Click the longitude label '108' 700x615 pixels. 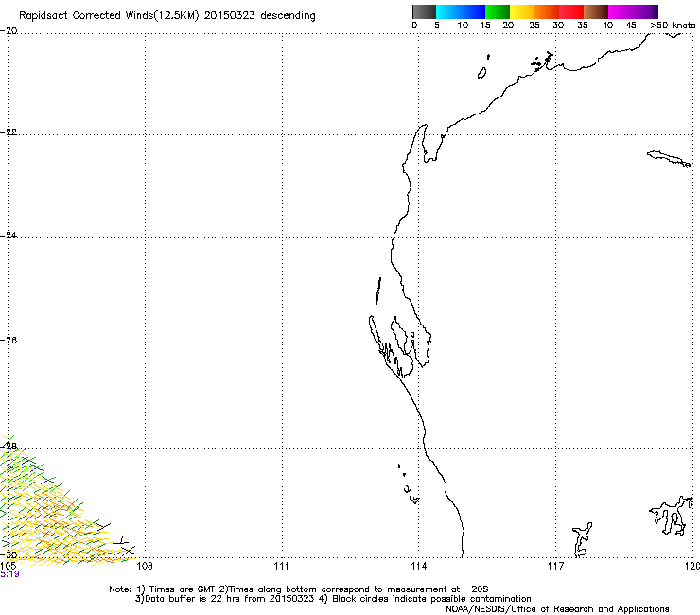(145, 567)
